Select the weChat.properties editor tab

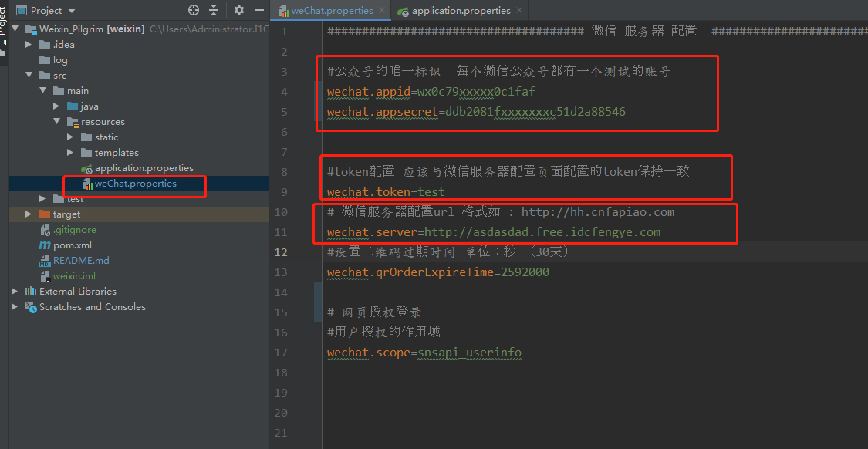tap(330, 11)
